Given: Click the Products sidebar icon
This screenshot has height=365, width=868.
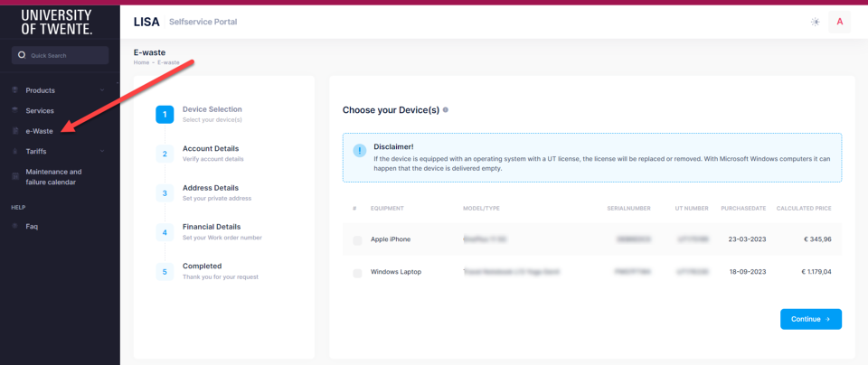Looking at the screenshot, I should pyautogui.click(x=15, y=90).
